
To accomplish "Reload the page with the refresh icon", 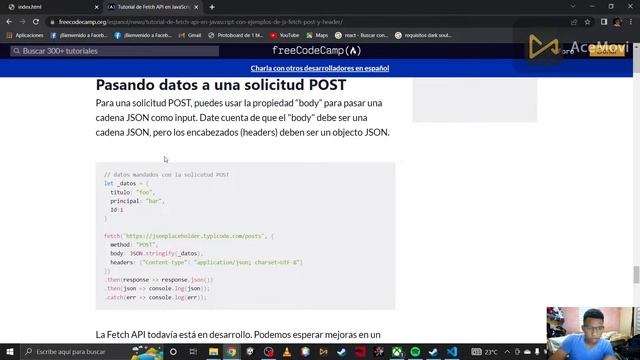I will coord(36,22).
